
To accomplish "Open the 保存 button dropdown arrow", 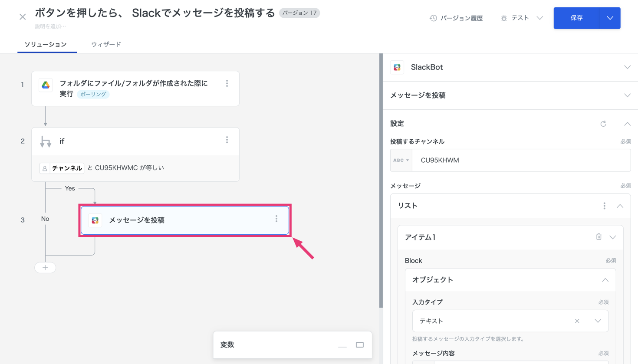I will (x=609, y=18).
